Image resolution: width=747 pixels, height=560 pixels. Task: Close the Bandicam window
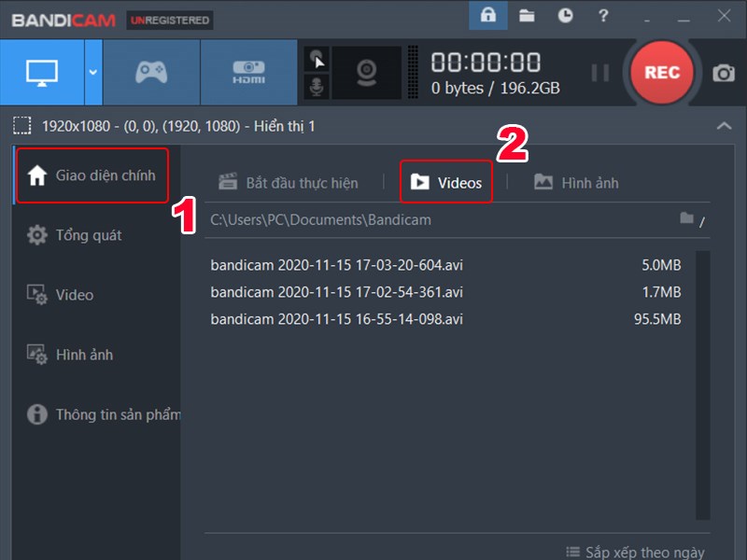tap(724, 16)
